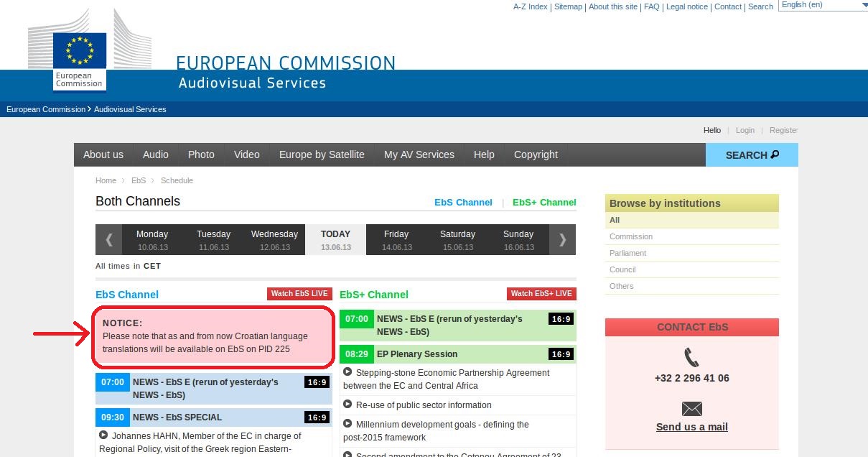
Task: Click the Watch EbS LIVE button
Action: pos(299,294)
